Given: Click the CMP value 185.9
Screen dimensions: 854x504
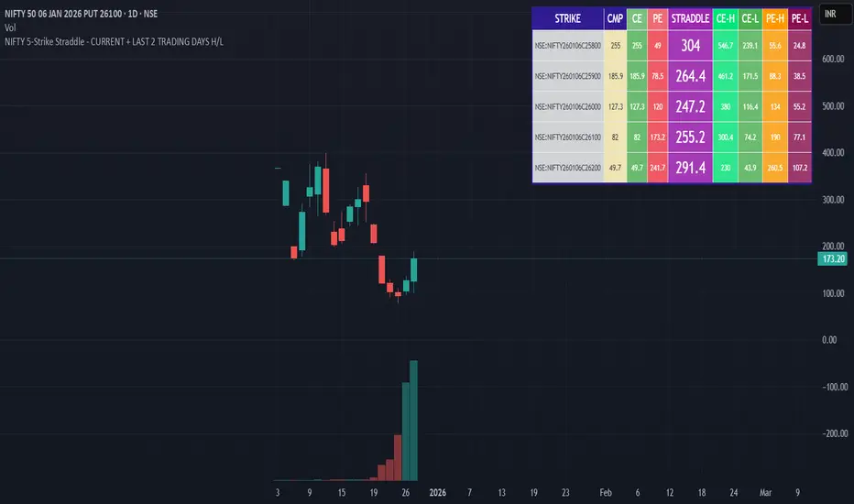Looking at the screenshot, I should 615,76.
